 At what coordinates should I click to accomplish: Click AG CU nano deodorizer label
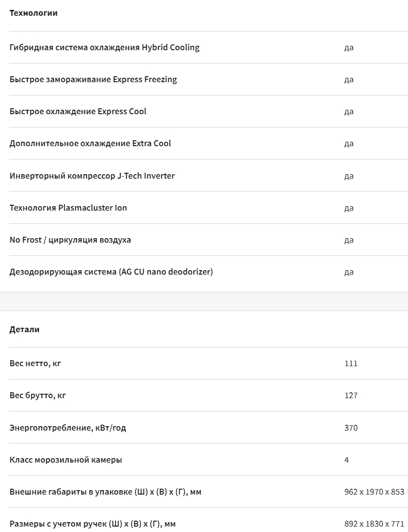111,272
